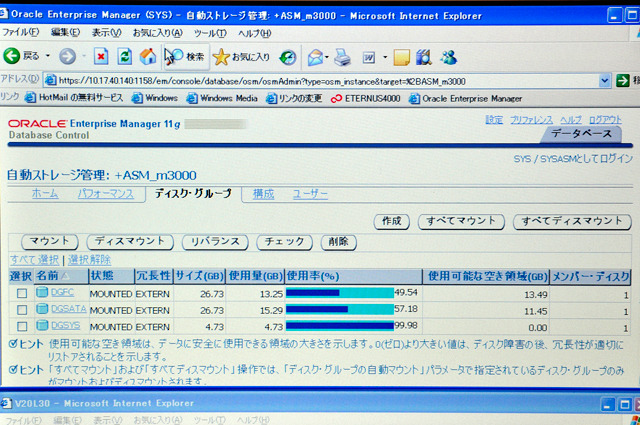Check the DGFC row checkbox
Image resolution: width=640 pixels, height=425 pixels.
coord(22,293)
